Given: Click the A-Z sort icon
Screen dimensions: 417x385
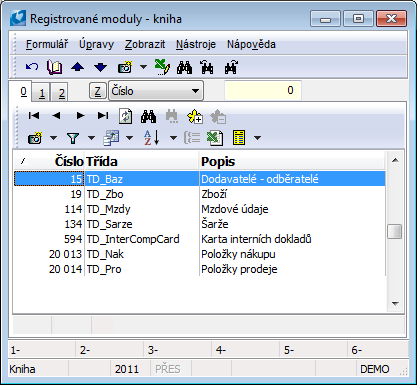Looking at the screenshot, I should pyautogui.click(x=152, y=138).
